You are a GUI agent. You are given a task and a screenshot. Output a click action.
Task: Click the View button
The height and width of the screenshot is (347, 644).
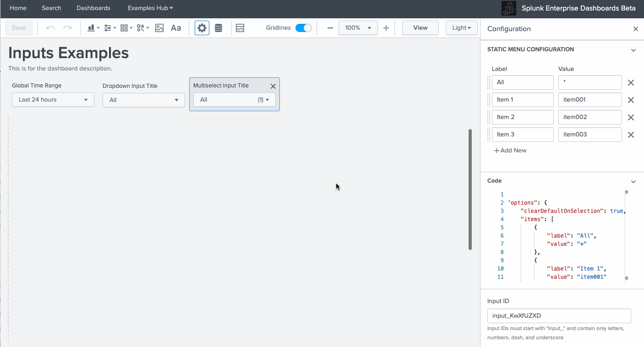coord(420,28)
